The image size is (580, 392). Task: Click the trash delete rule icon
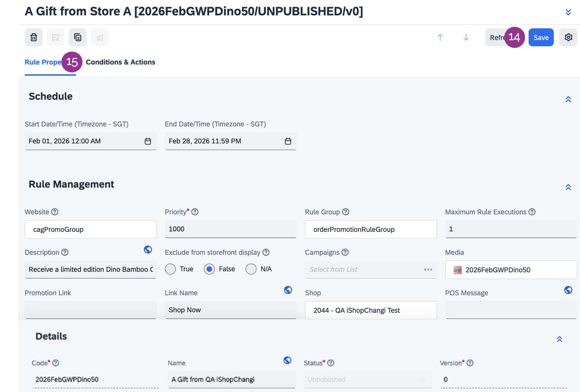[34, 37]
